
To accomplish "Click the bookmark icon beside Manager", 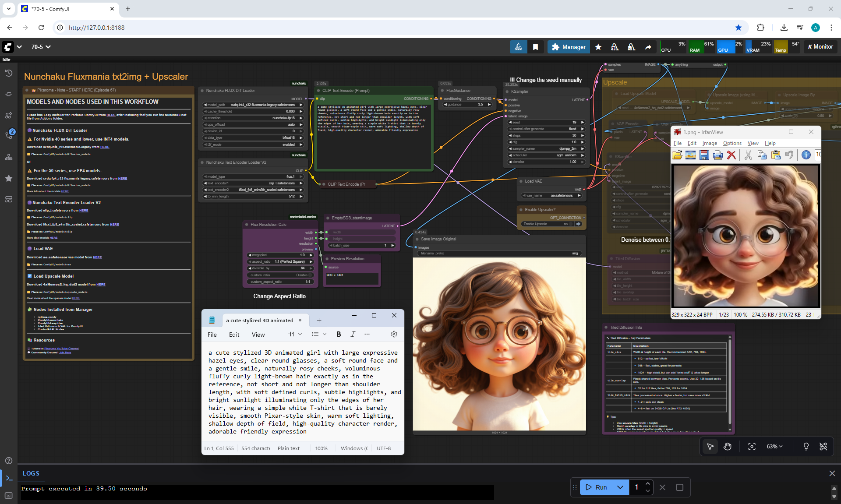I will (535, 47).
